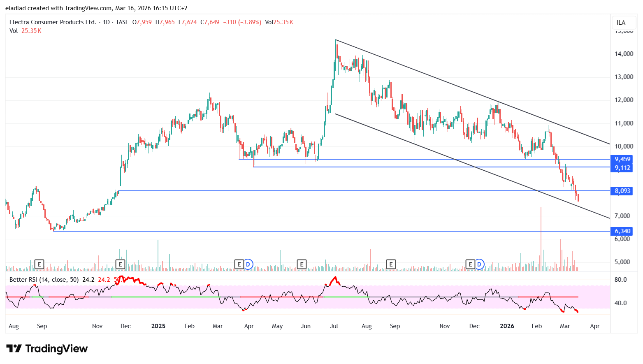The width and height of the screenshot is (643, 364).
Task: Select the 6,340 price level label
Action: point(622,231)
